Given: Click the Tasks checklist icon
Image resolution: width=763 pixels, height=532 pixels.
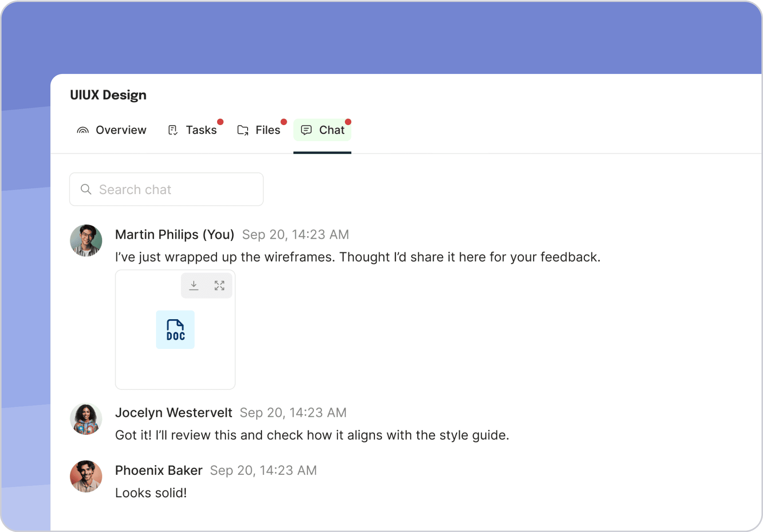Looking at the screenshot, I should tap(173, 130).
